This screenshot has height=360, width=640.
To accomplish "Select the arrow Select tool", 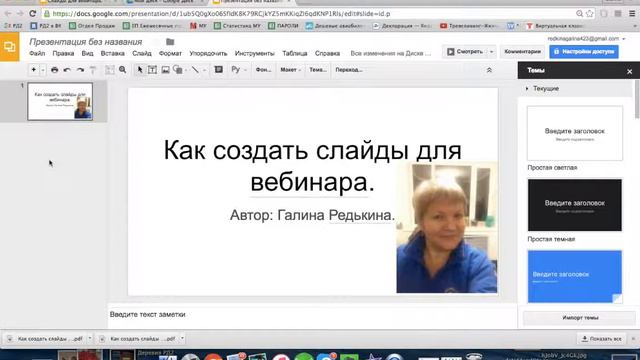I will [140, 70].
